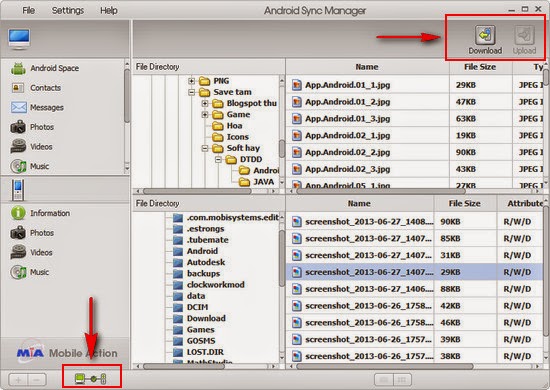Screen dimensions: 550x390
Task: Click the PC-to-phone connection icon
Action: click(x=90, y=379)
